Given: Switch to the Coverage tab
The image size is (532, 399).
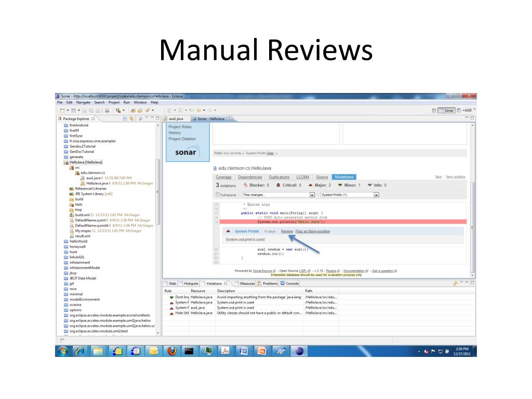Looking at the screenshot, I should click(x=223, y=177).
